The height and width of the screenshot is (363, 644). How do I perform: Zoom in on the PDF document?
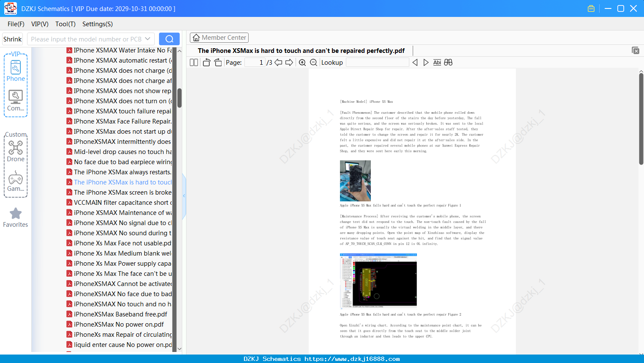point(302,63)
